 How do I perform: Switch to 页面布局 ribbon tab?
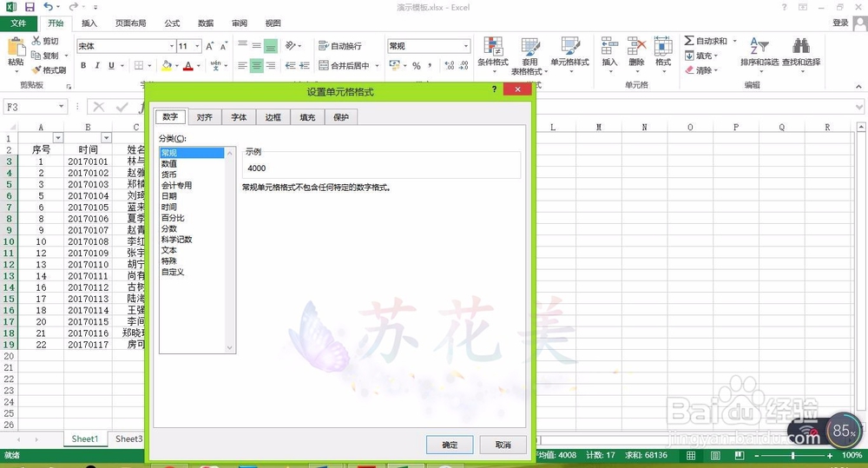point(131,23)
